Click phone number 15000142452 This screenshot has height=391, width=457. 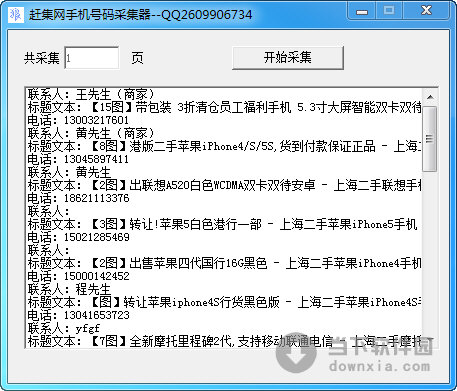[96, 276]
